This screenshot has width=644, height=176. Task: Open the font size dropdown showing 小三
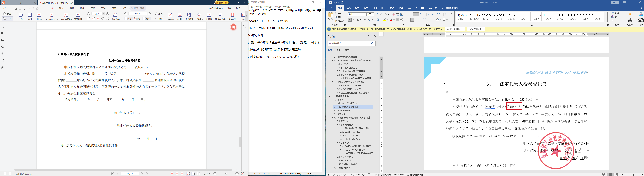pos(373,14)
